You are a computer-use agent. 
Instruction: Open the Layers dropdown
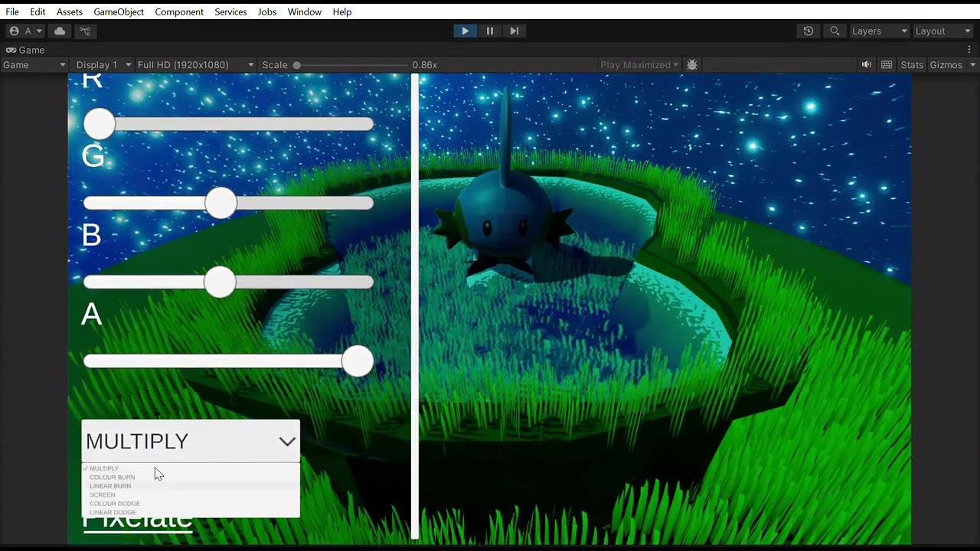point(879,31)
